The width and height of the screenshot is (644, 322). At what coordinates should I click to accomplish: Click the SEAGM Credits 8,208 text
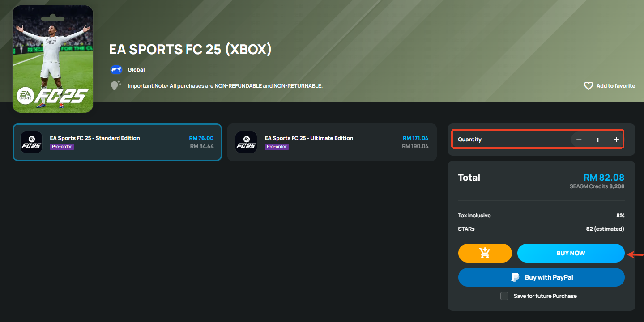coord(597,186)
